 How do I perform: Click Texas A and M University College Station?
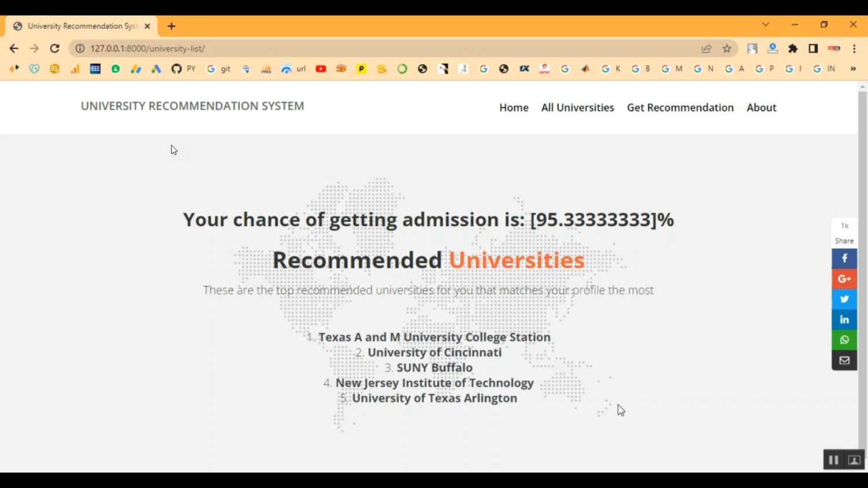pos(435,337)
